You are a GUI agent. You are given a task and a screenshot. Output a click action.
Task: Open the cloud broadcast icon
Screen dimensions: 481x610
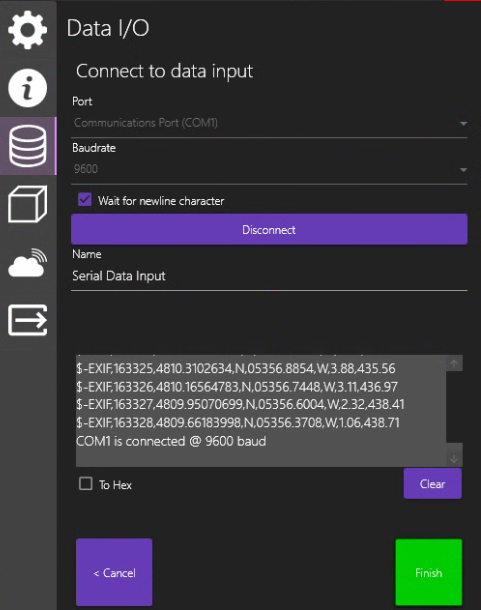(28, 263)
